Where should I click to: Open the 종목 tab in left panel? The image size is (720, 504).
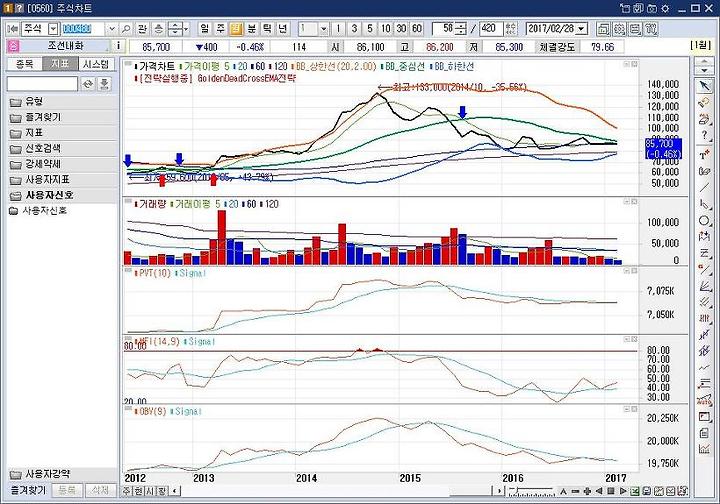24,64
